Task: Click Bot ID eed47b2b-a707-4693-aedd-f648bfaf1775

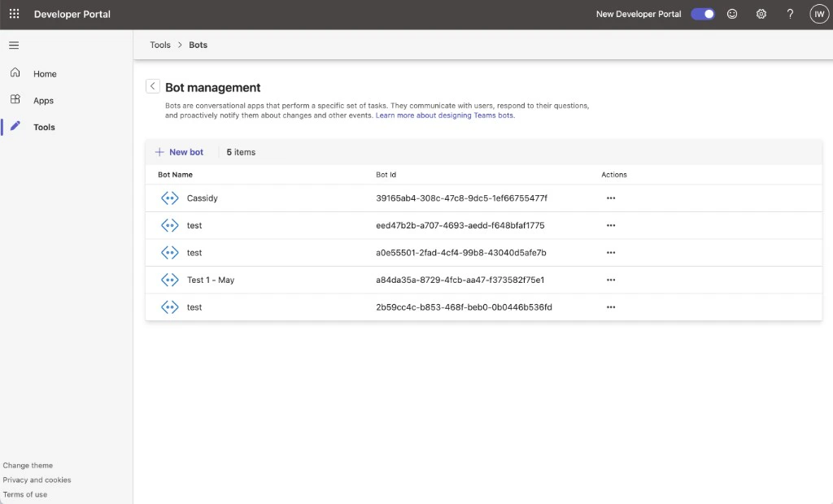Action: click(460, 225)
